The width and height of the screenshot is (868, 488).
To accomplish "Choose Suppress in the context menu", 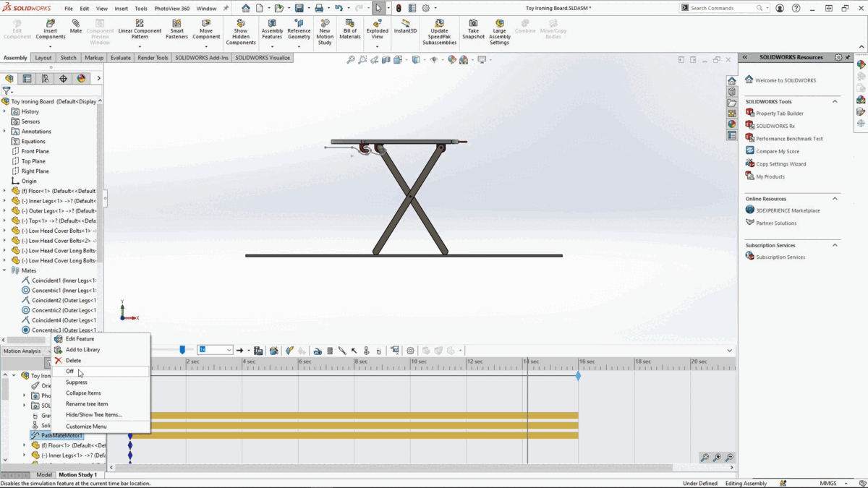I will coord(77,382).
